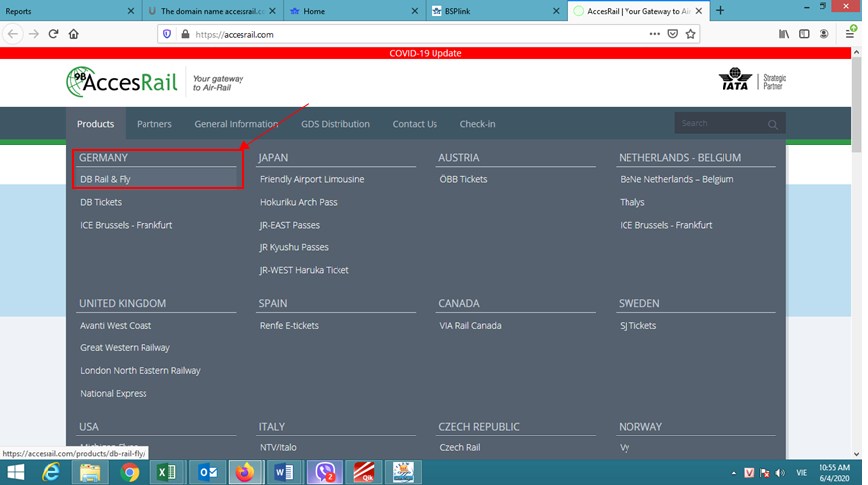Open JR-WEST Haruka Ticket link

pyautogui.click(x=305, y=270)
